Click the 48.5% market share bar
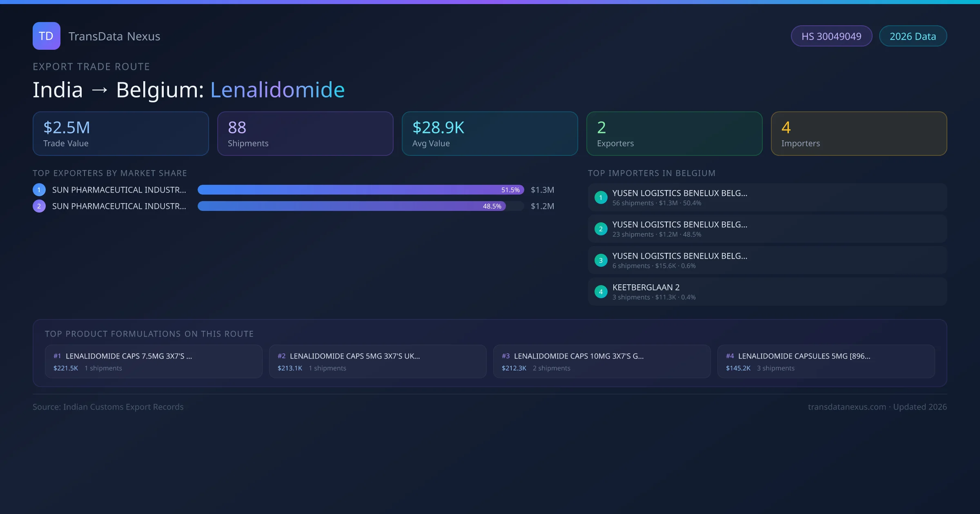This screenshot has width=980, height=514. (352, 206)
